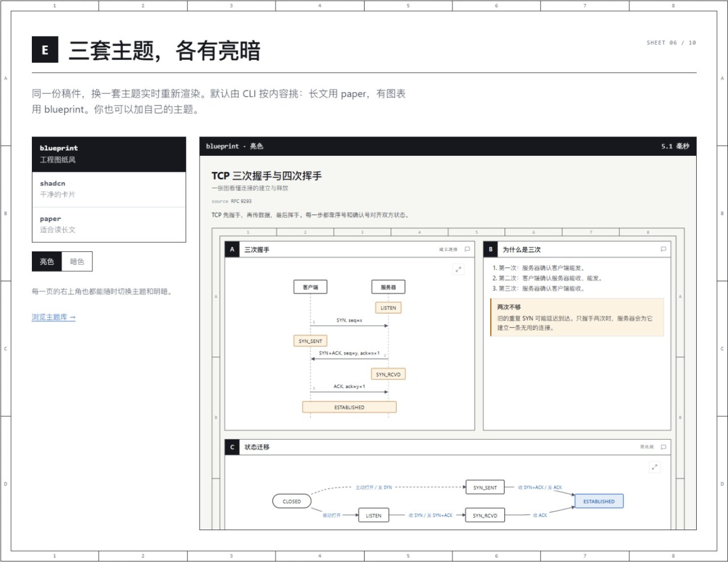
Task: Click the 服务器 participant box
Action: [x=388, y=287]
